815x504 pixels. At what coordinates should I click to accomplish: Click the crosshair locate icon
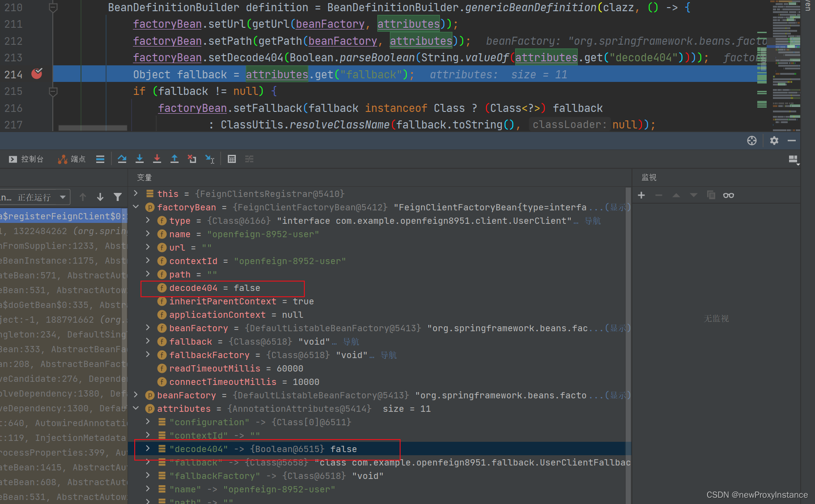coord(752,141)
